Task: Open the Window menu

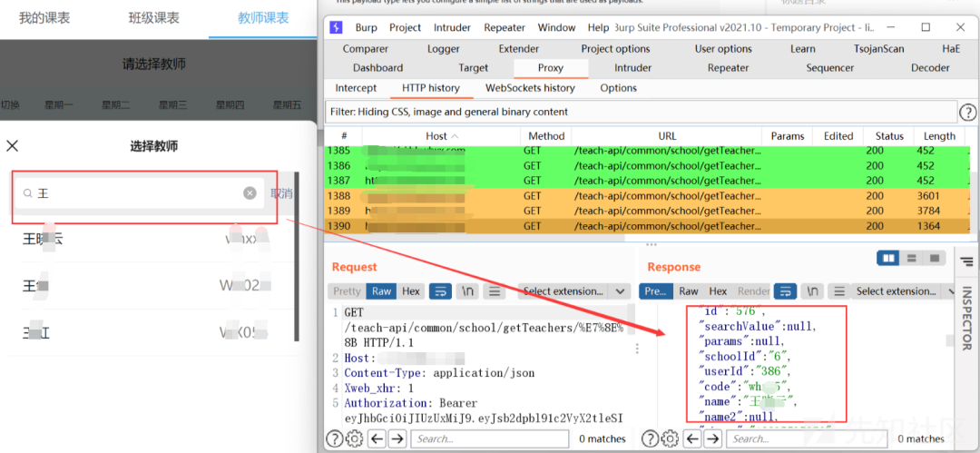Action: click(556, 27)
